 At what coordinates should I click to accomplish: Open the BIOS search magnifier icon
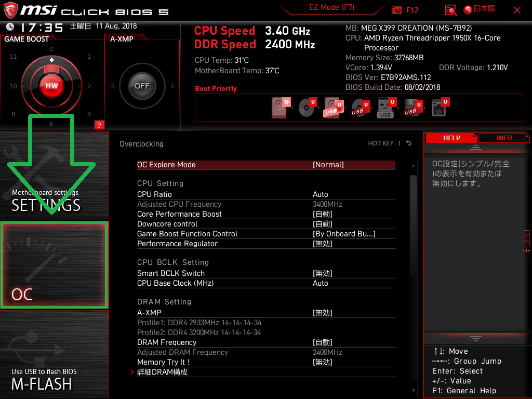(x=450, y=10)
